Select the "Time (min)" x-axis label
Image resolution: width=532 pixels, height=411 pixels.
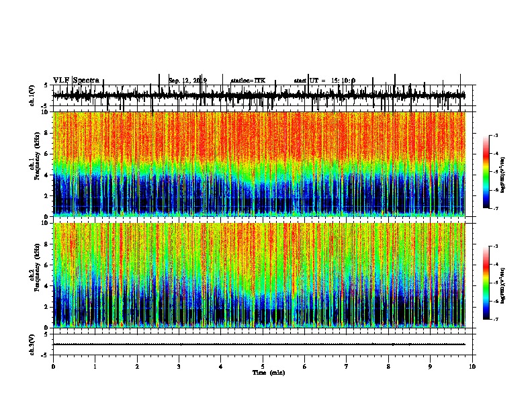coord(269,373)
